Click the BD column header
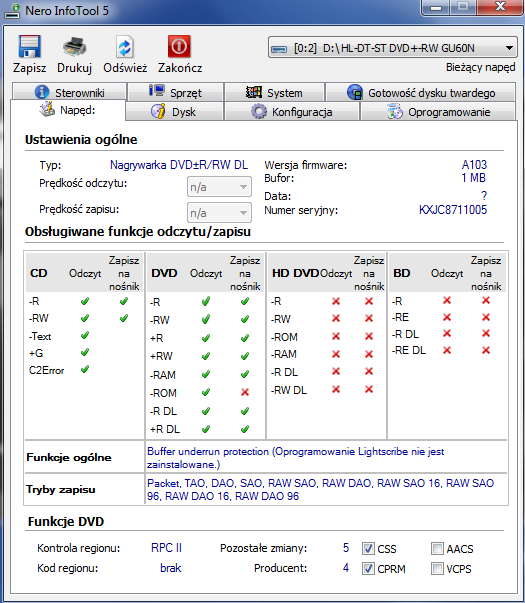 point(402,273)
